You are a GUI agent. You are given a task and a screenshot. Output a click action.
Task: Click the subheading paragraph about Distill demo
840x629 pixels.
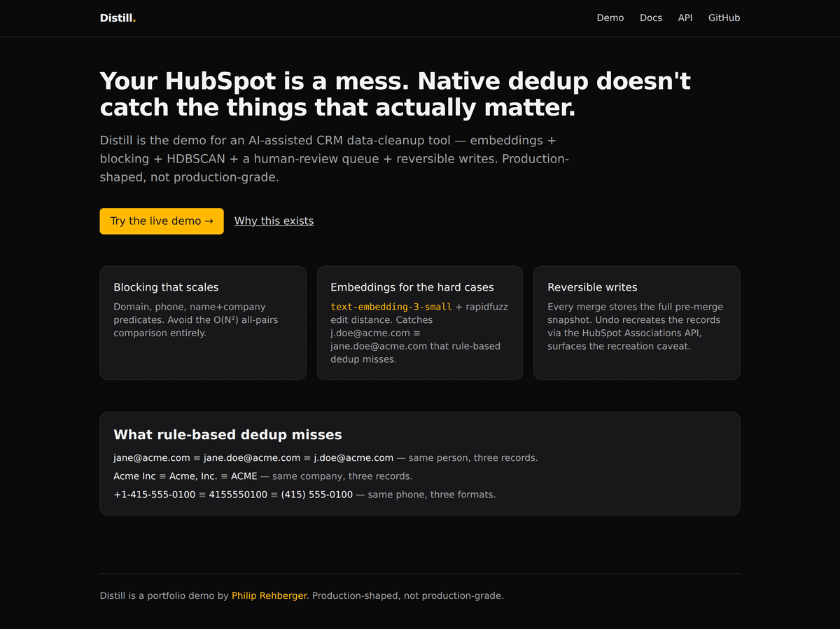click(x=335, y=159)
